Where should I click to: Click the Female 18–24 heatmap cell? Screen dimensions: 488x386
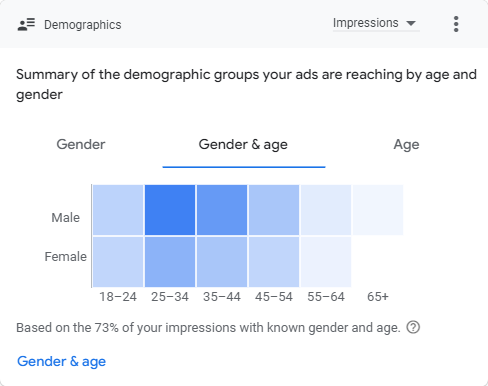[118, 262]
